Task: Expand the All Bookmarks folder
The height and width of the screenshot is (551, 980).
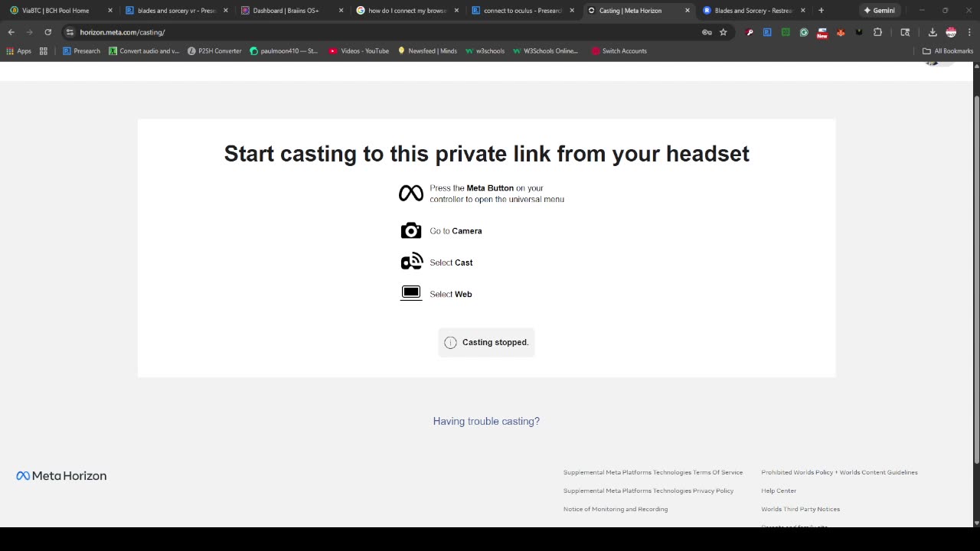Action: (947, 51)
